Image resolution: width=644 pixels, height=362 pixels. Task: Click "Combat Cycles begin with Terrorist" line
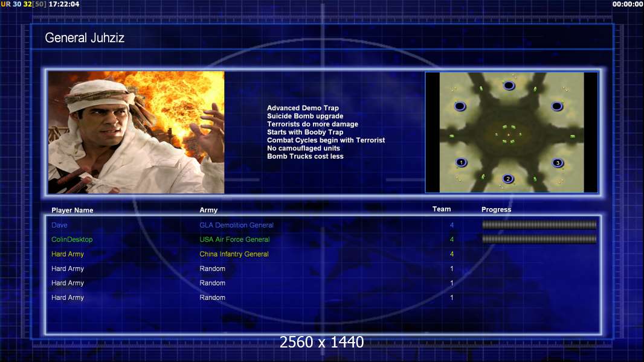click(x=326, y=140)
